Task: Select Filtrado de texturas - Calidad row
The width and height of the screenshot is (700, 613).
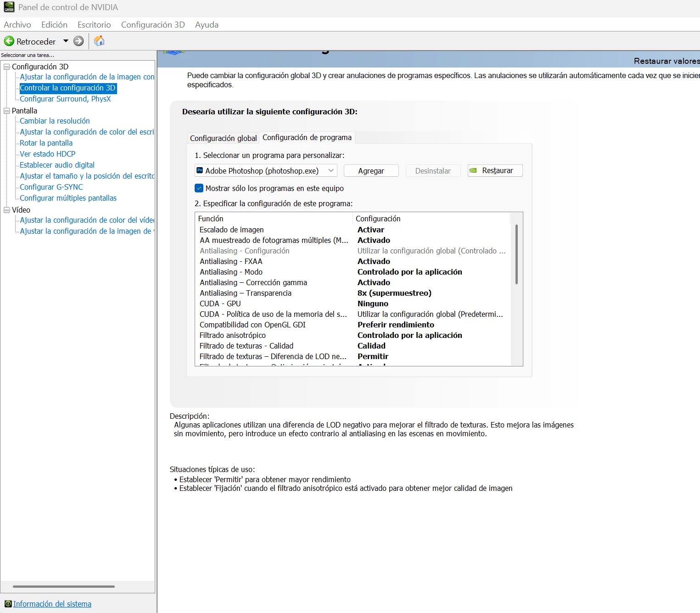Action: tap(353, 346)
